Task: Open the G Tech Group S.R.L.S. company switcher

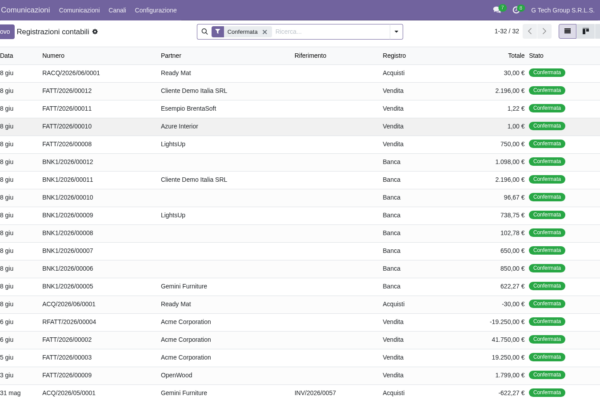Action: pos(562,10)
